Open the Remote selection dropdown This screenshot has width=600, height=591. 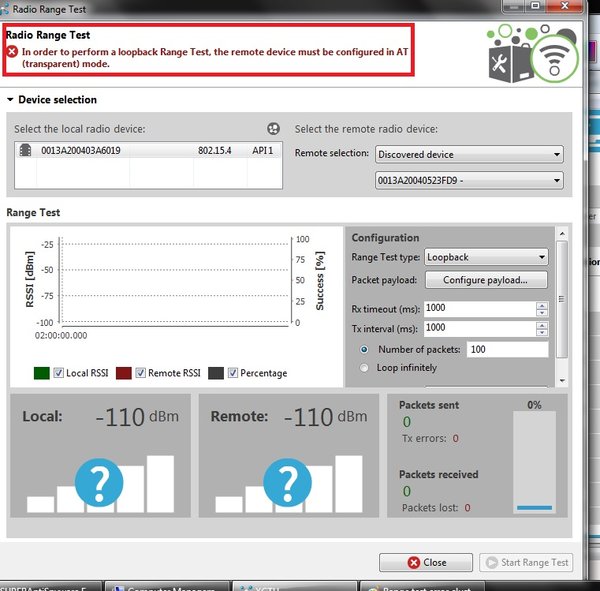tap(469, 154)
